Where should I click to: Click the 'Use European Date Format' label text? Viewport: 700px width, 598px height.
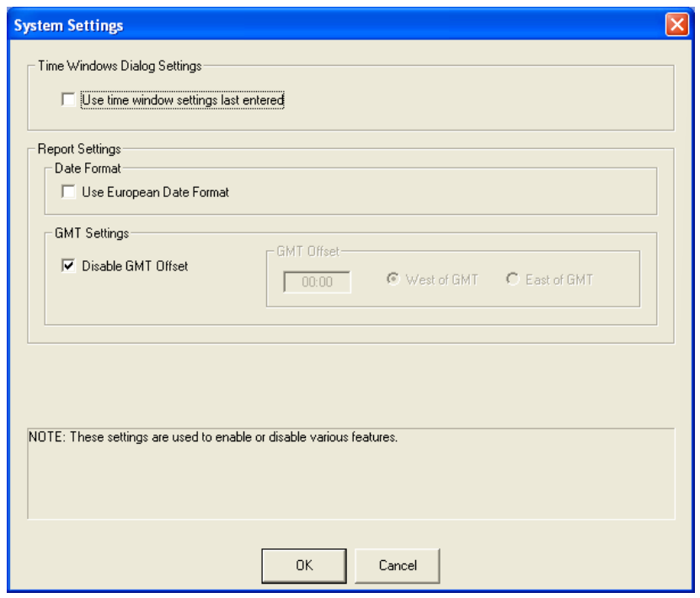[155, 192]
